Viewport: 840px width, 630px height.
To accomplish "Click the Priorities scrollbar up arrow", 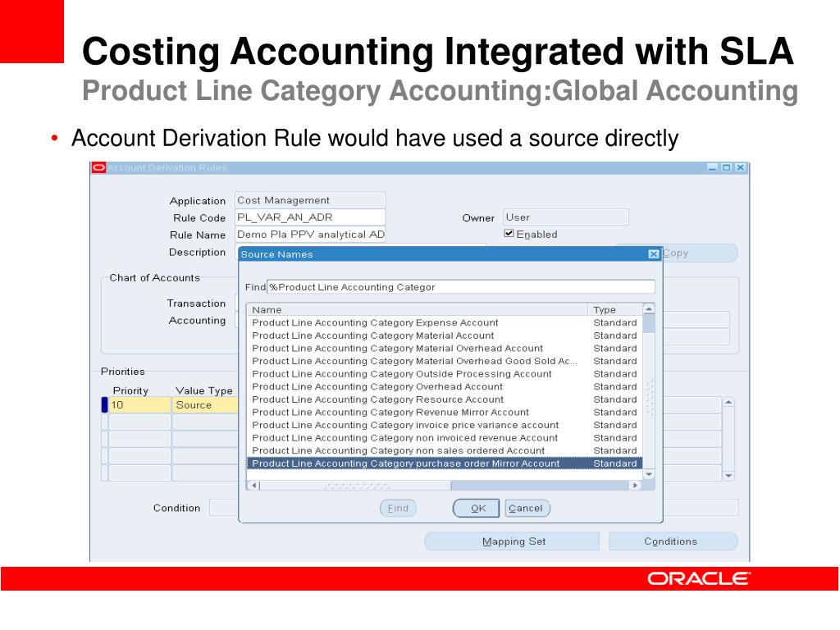I will click(x=728, y=402).
